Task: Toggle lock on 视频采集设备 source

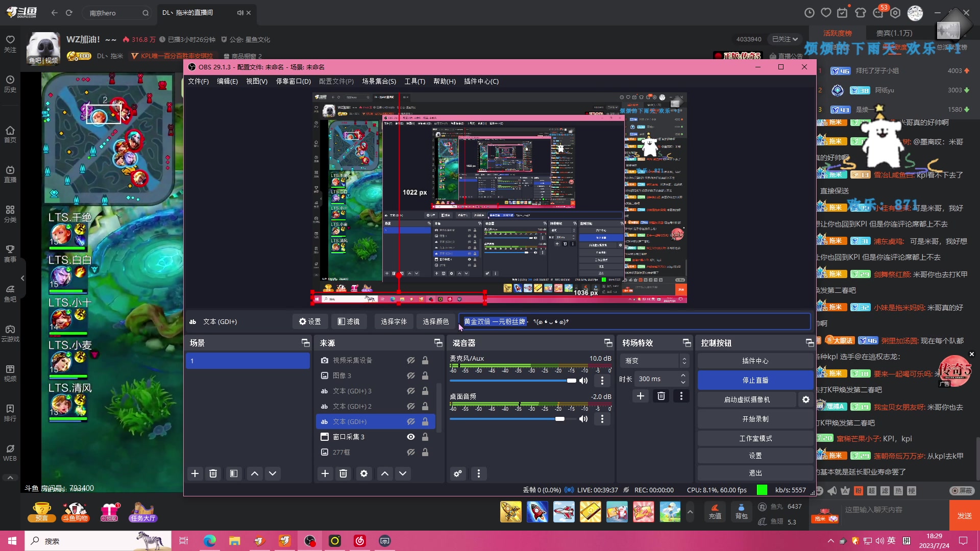Action: pyautogui.click(x=425, y=360)
